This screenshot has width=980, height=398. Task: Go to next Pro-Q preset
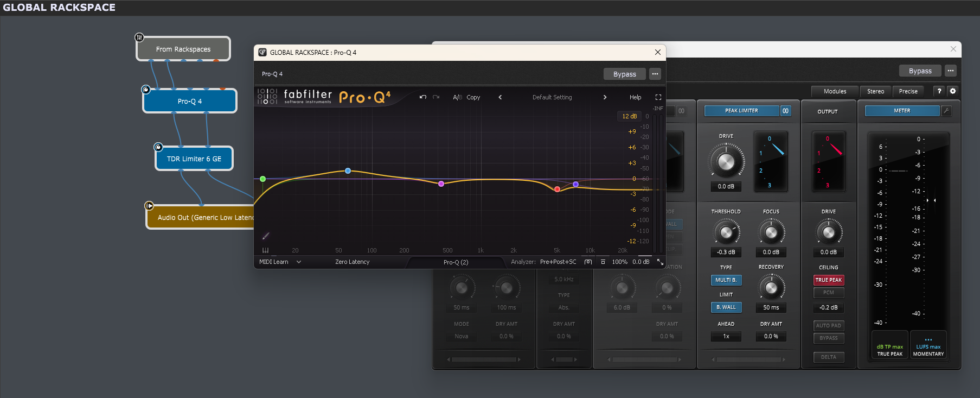[x=605, y=97]
